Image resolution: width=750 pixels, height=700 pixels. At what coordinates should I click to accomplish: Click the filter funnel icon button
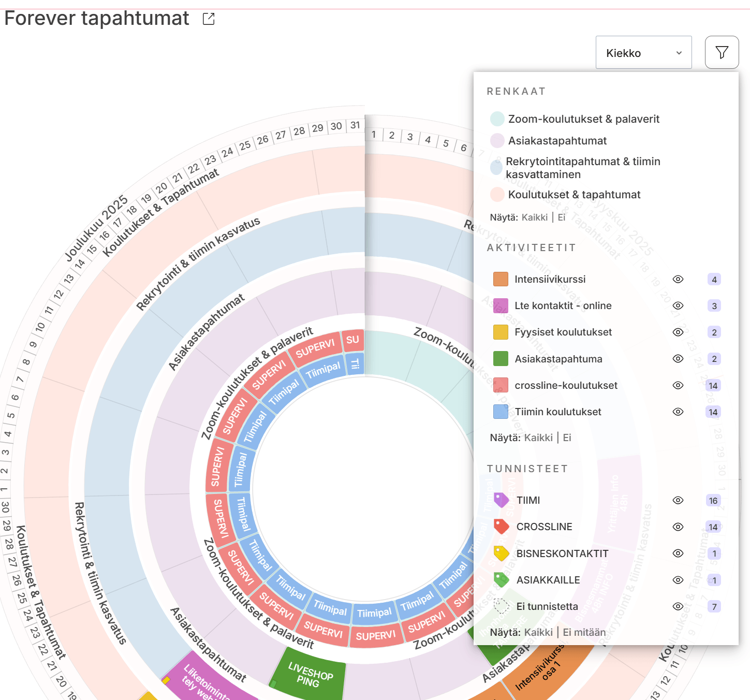pos(722,52)
